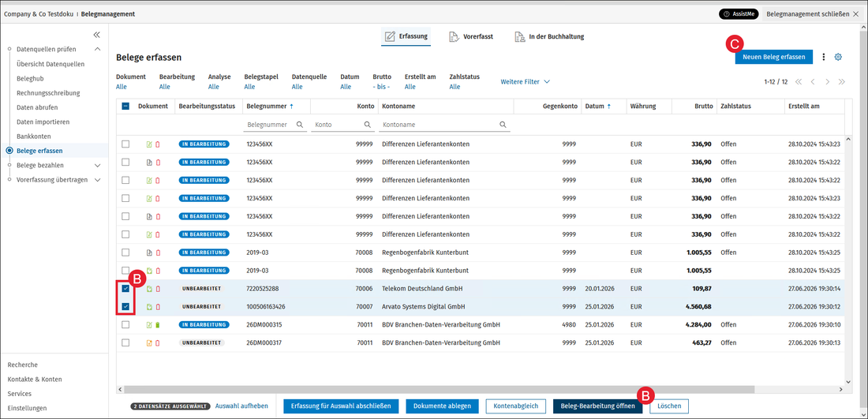The width and height of the screenshot is (868, 419).
Task: Open the Arvato Systems document icon
Action: tap(149, 307)
